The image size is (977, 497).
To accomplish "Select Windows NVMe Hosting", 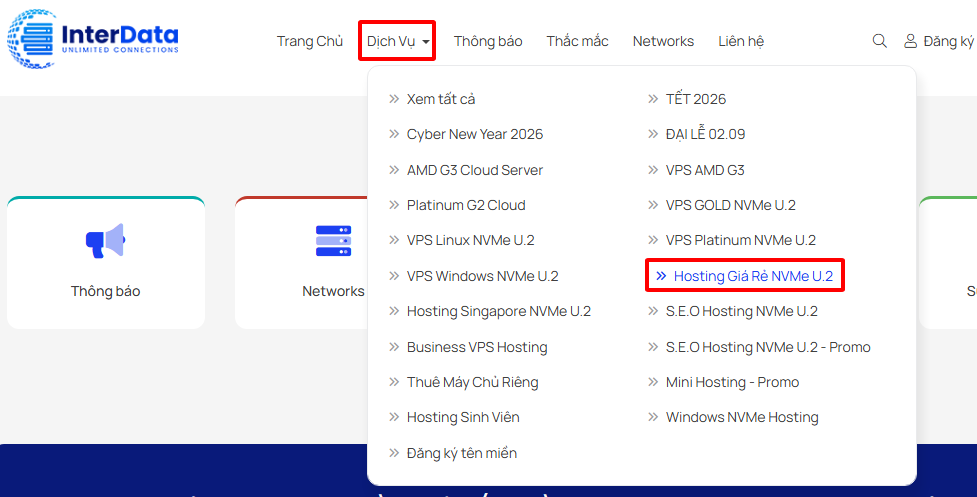I will tap(742, 417).
